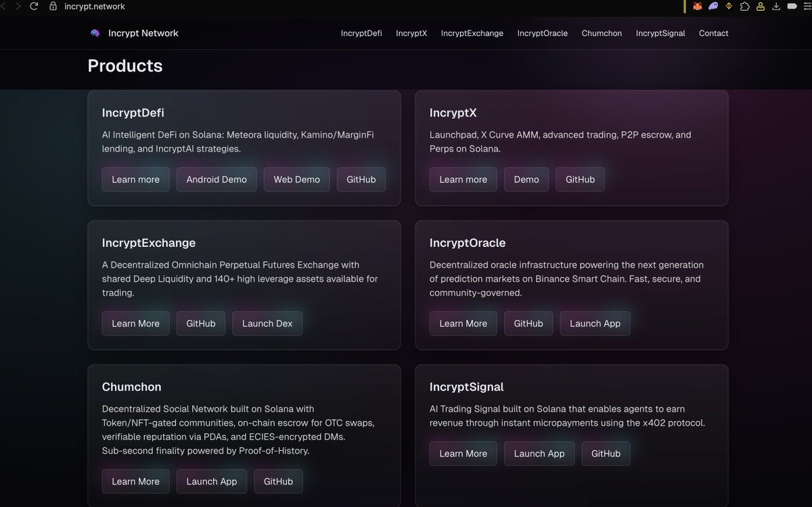The width and height of the screenshot is (812, 507).
Task: Click the IncryptSignal card title
Action: pos(467,387)
